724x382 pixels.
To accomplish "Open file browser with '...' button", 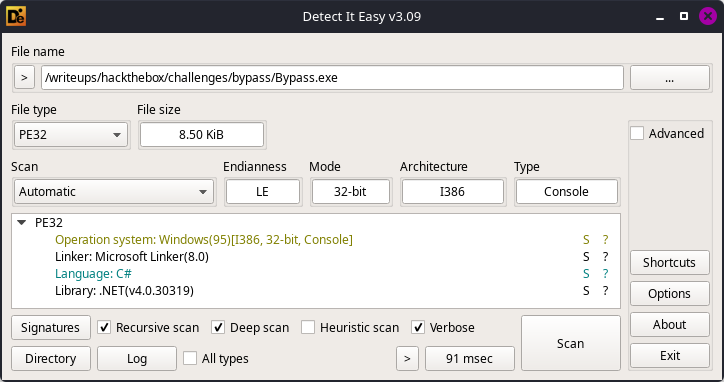I will point(670,78).
